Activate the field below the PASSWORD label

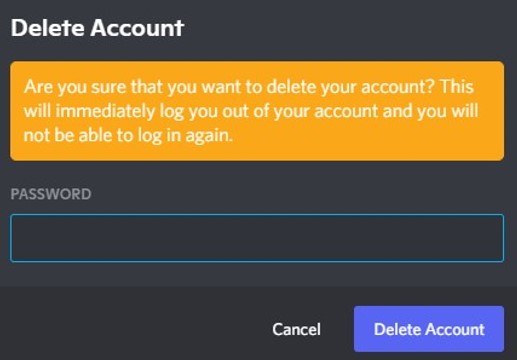257,238
